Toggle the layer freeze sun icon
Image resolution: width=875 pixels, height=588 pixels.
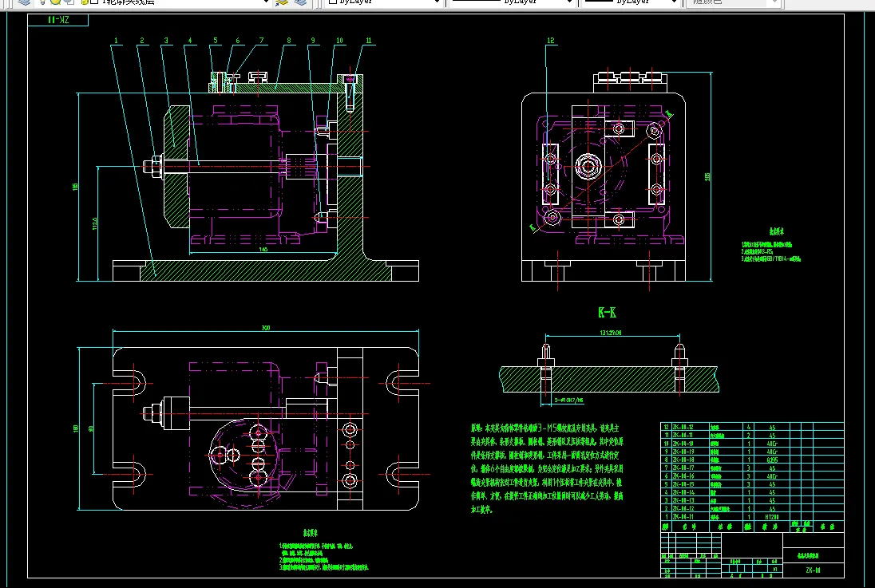[57, 2]
